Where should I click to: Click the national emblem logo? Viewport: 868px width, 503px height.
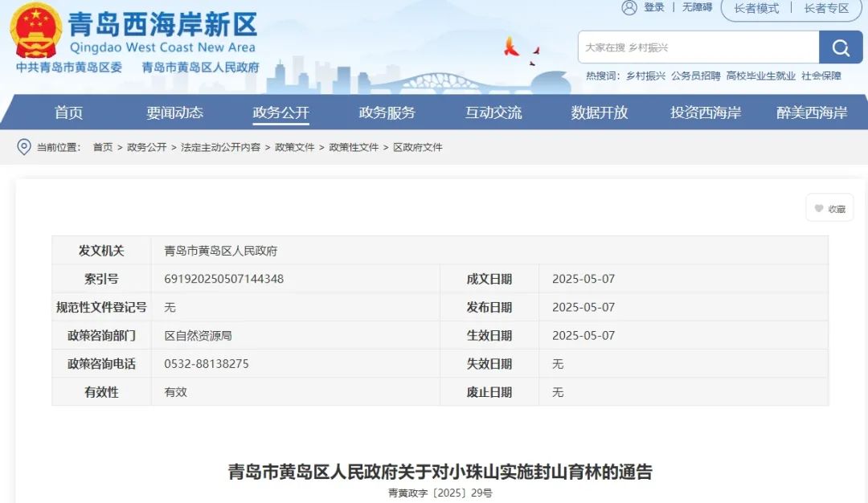(x=36, y=30)
